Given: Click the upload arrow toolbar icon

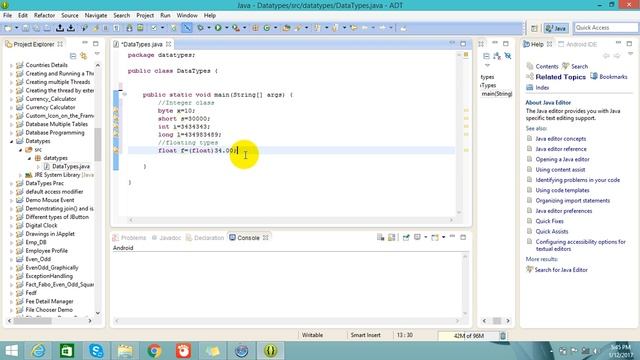Looking at the screenshot, I should tap(60, 28).
